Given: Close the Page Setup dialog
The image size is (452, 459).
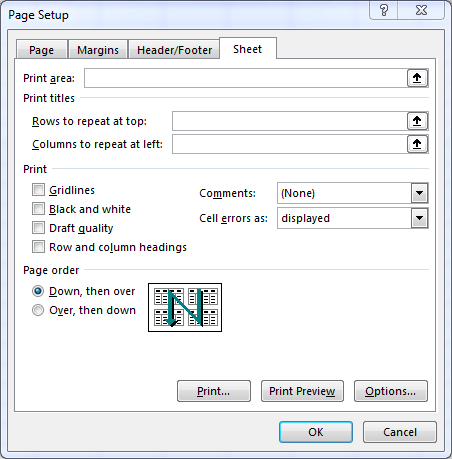Looking at the screenshot, I should pyautogui.click(x=421, y=10).
